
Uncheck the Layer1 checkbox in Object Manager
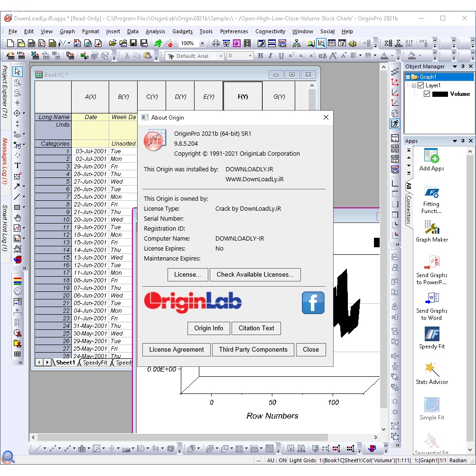420,86
